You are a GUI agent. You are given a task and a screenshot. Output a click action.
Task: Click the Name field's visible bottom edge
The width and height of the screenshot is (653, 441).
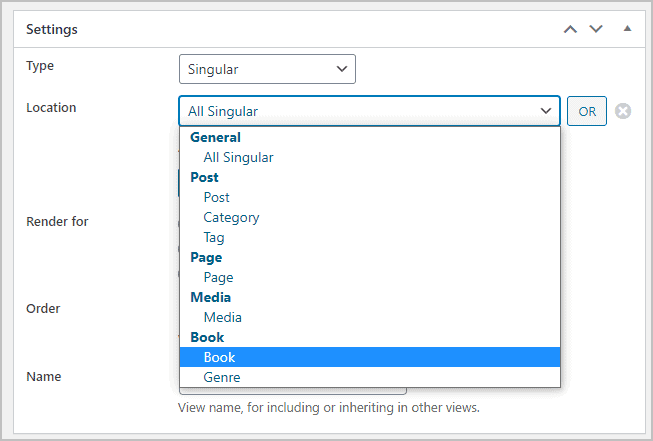tap(293, 391)
